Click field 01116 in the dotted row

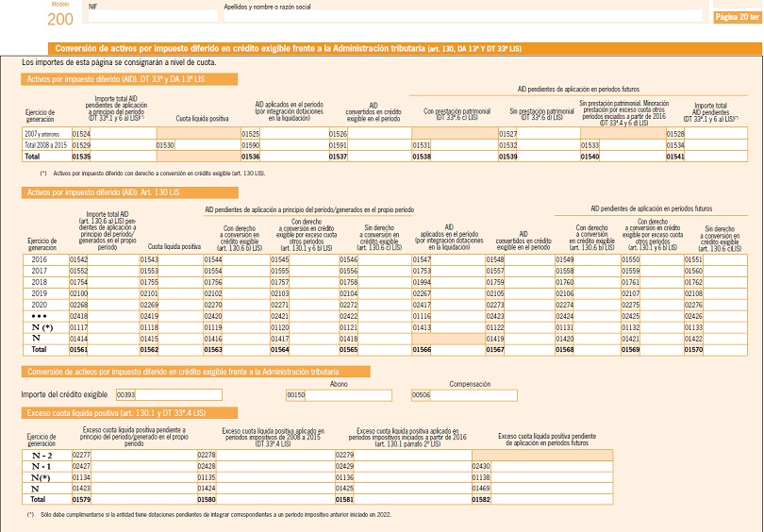point(458,316)
